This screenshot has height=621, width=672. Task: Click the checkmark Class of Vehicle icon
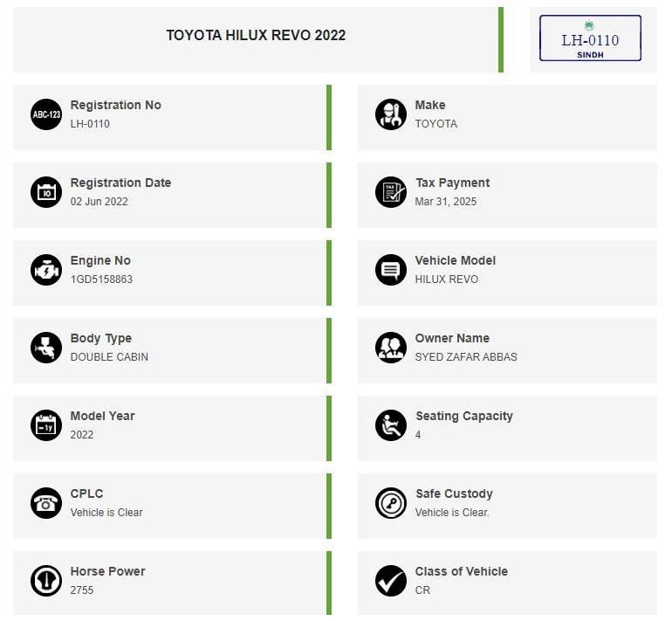391,581
